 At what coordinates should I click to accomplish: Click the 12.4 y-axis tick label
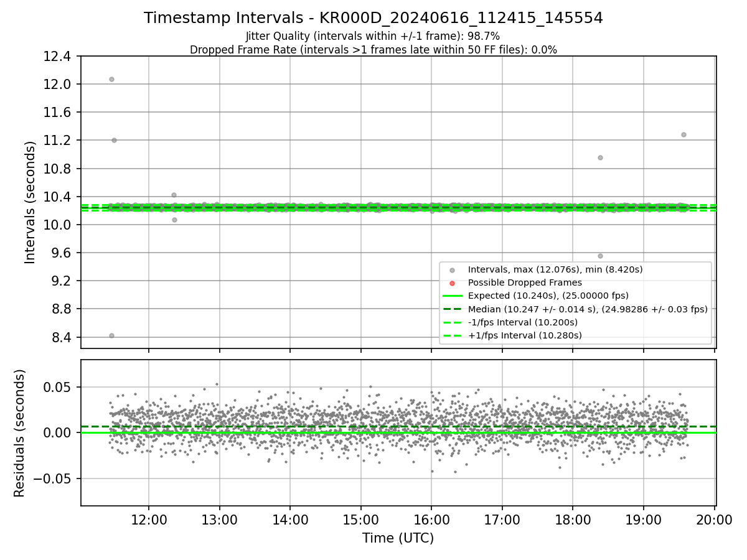pos(59,57)
